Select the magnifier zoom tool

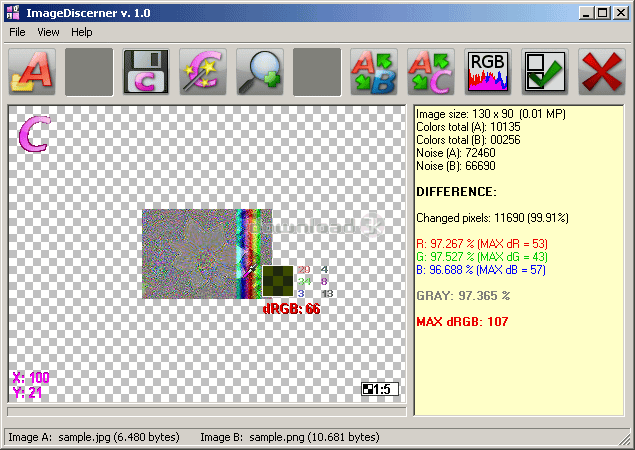click(260, 72)
